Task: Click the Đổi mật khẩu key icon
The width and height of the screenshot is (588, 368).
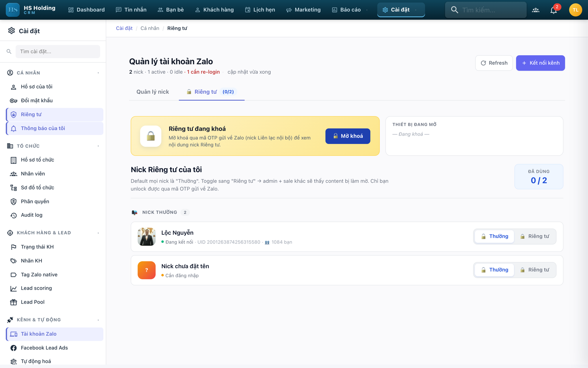Action: (14, 101)
